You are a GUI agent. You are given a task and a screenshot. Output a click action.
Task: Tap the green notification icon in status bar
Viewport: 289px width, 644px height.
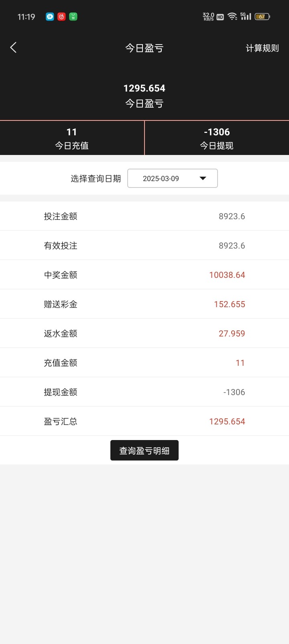pos(73,17)
